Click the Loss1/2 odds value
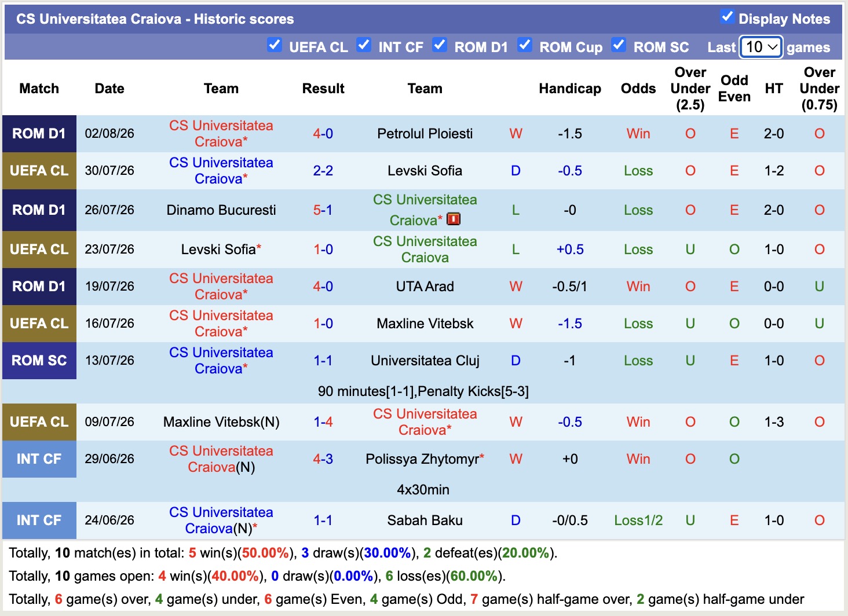This screenshot has width=848, height=616. point(638,520)
